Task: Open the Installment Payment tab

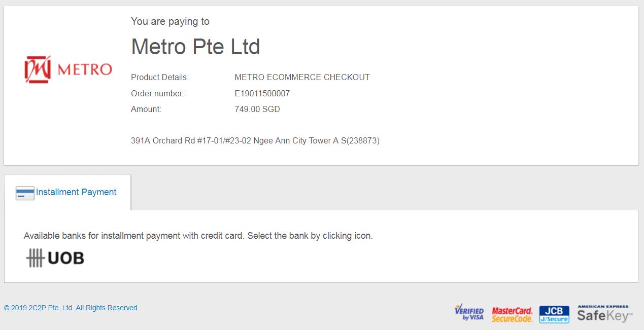Action: pyautogui.click(x=67, y=193)
